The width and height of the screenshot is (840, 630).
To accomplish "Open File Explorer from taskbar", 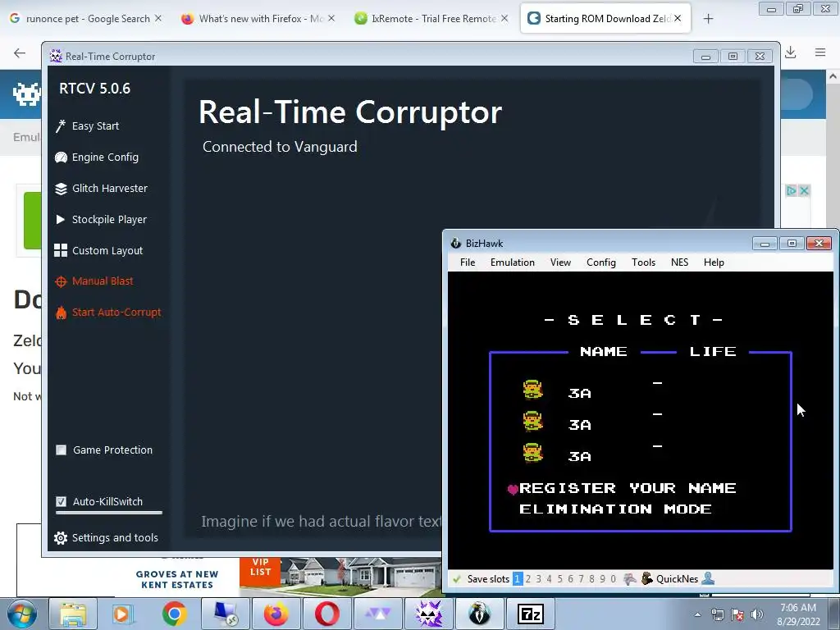I will [72, 614].
